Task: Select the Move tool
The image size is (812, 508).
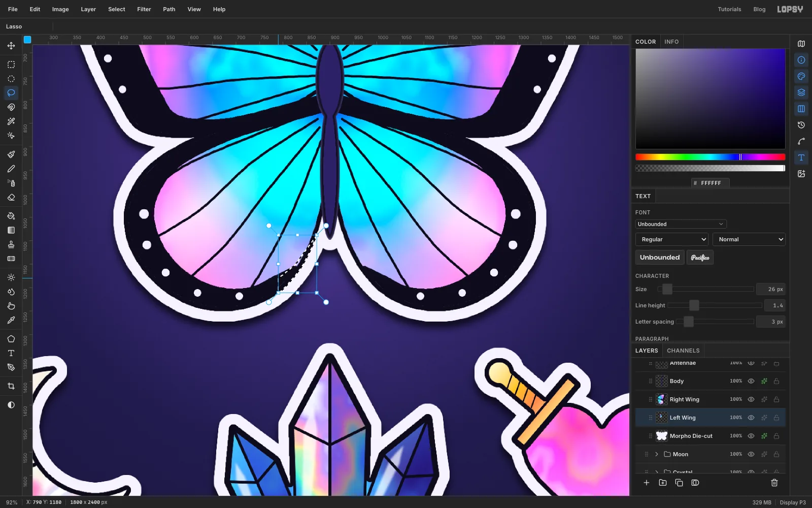Action: [x=11, y=46]
